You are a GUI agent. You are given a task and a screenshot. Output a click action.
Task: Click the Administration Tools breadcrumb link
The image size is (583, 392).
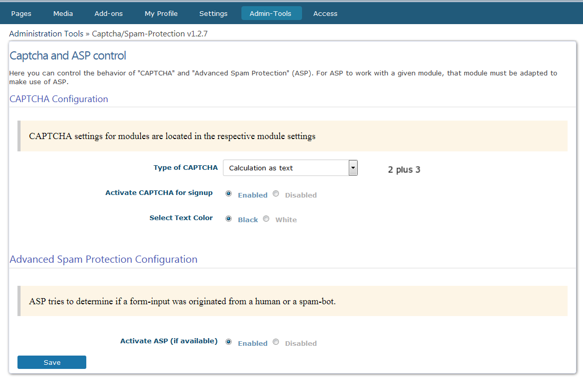coord(46,34)
